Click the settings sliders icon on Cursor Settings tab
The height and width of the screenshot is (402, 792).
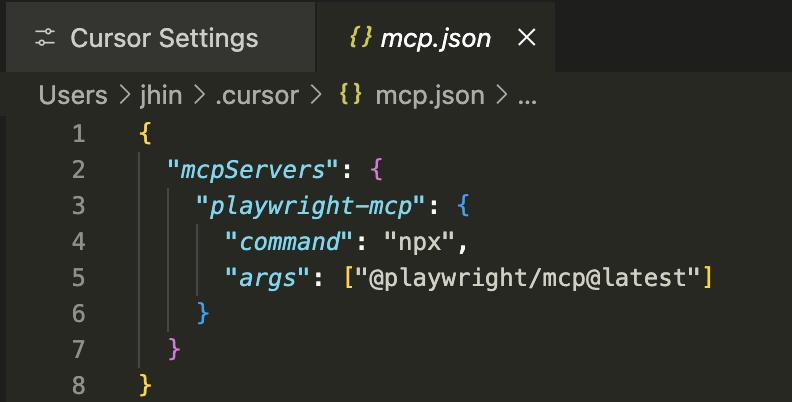click(45, 39)
